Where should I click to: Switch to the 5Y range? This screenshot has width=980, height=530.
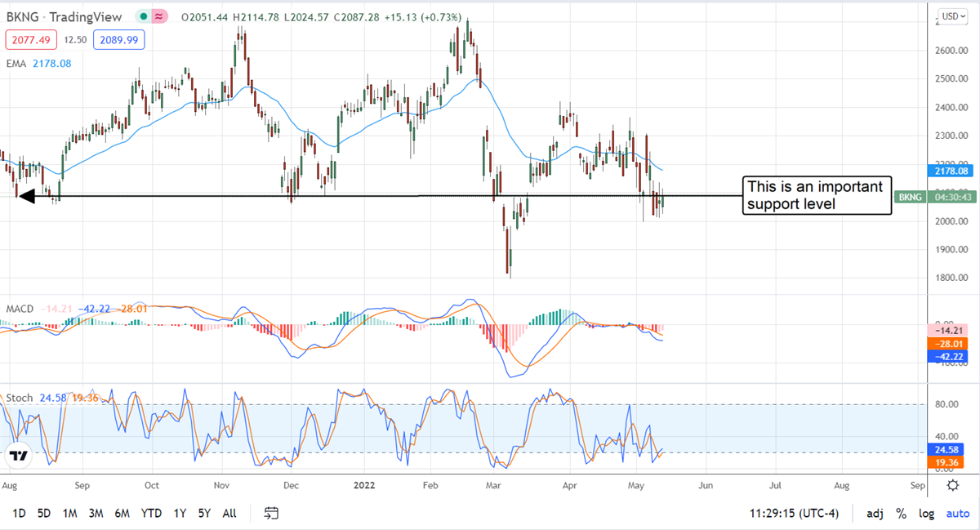[x=204, y=514]
